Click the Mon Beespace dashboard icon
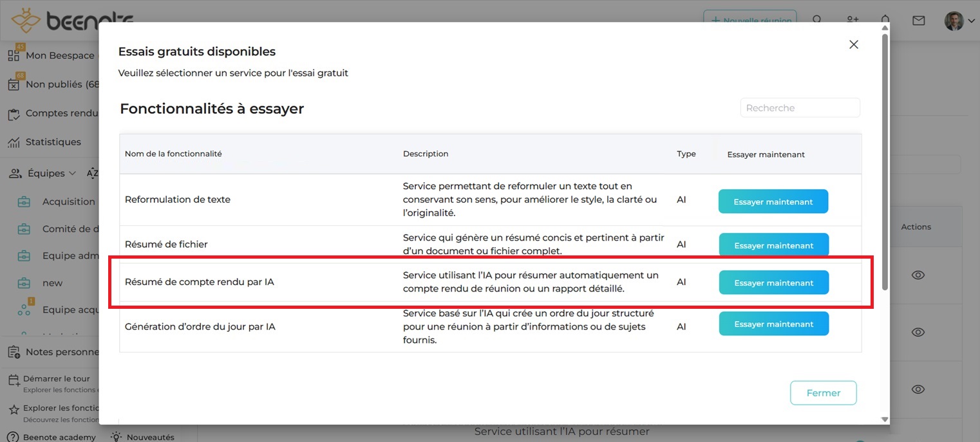 pyautogui.click(x=14, y=55)
